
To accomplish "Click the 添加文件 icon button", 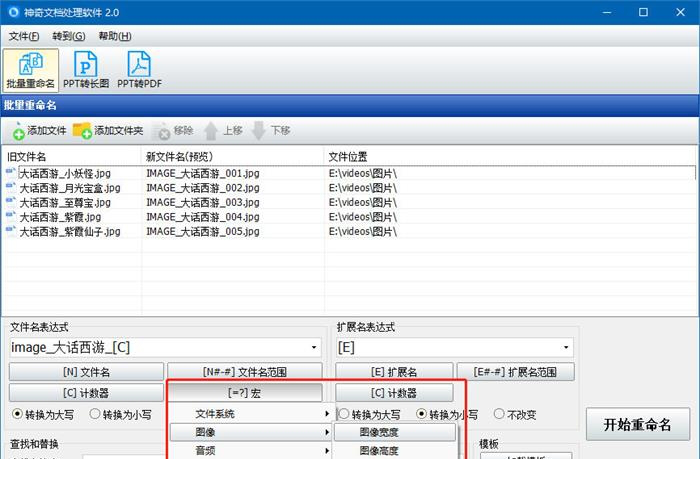I will pos(18,131).
